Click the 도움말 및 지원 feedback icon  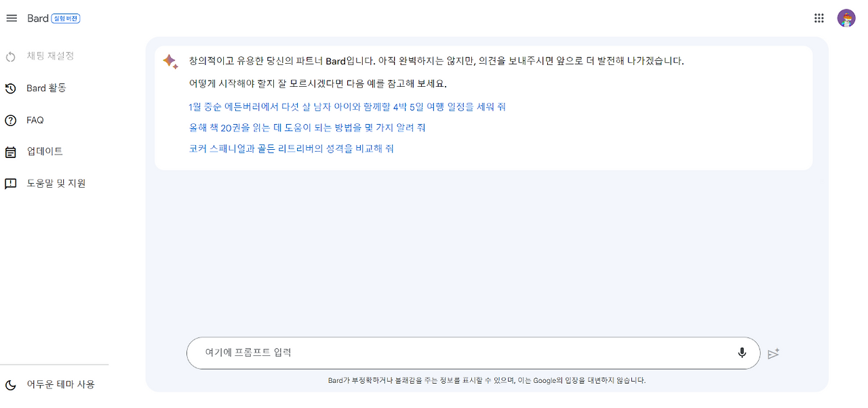point(9,183)
